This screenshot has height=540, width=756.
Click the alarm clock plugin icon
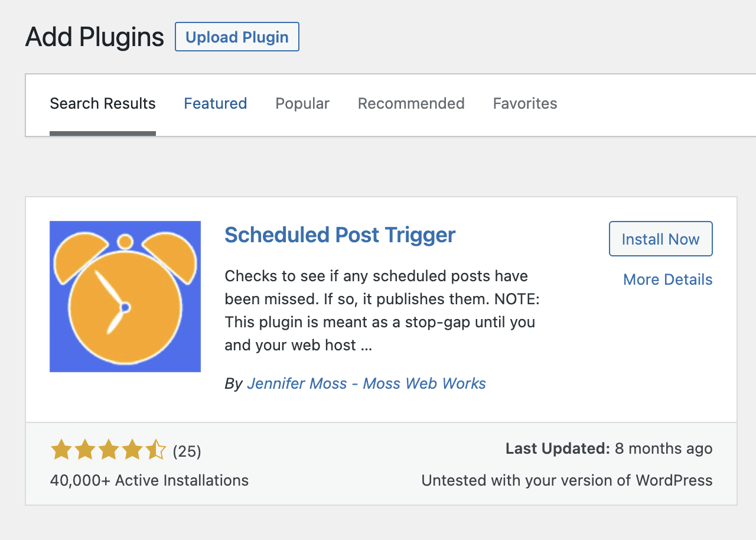coord(125,297)
